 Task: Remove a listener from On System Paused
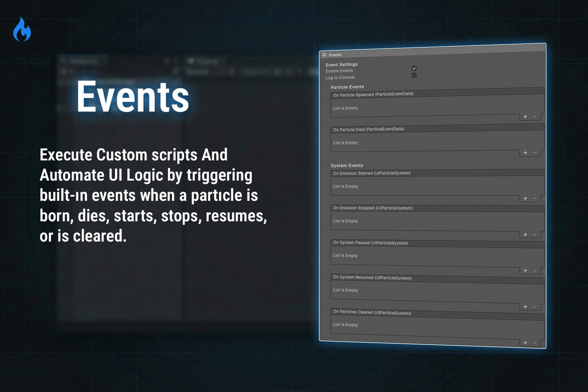pos(535,270)
